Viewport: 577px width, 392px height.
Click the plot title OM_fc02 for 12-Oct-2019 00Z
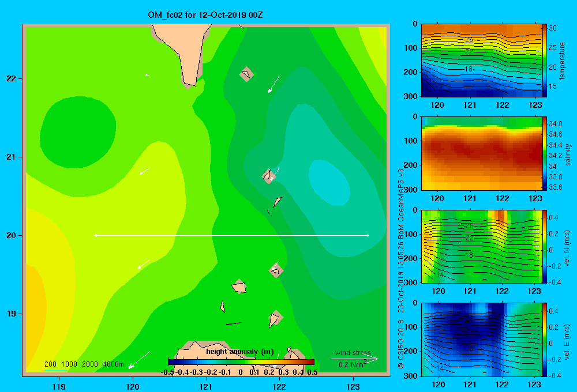point(205,15)
